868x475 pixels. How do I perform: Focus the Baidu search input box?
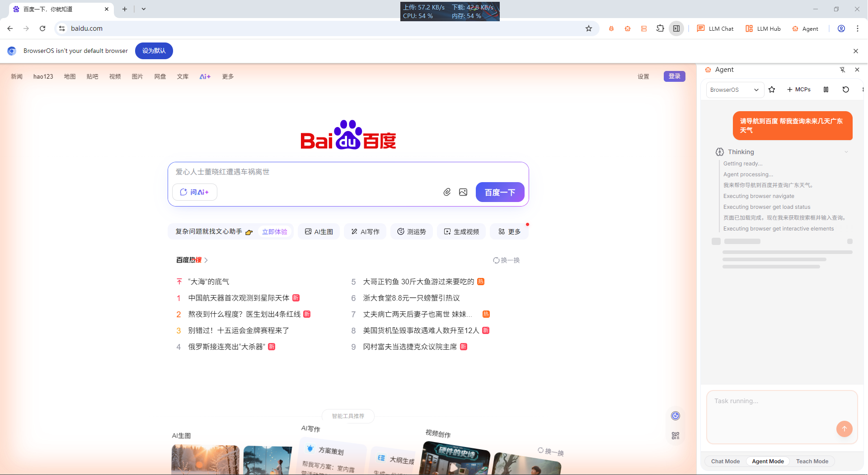click(348, 172)
